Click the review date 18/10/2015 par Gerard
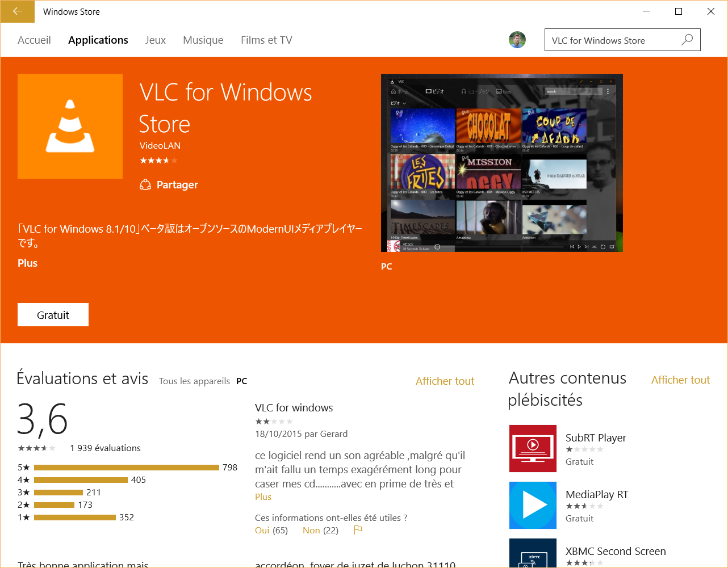 (302, 434)
